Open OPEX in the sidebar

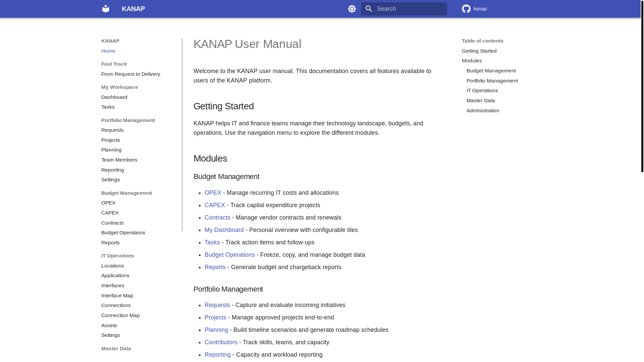point(108,203)
